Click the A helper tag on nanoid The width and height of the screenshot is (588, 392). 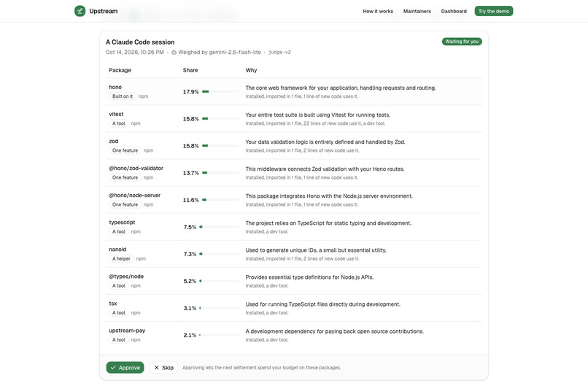point(121,258)
